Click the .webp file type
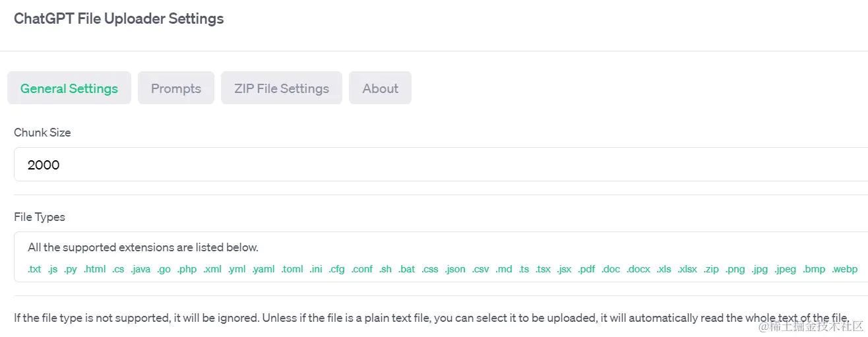868x337 pixels. click(x=845, y=269)
